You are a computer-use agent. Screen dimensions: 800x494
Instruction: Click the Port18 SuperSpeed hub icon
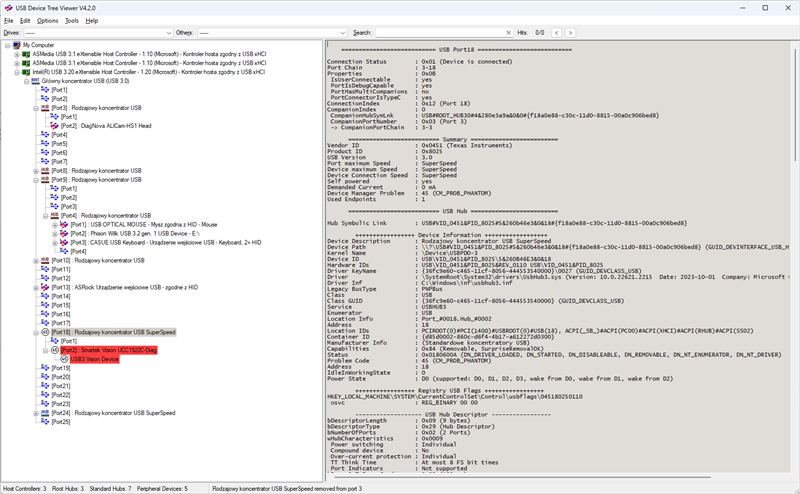pyautogui.click(x=45, y=332)
